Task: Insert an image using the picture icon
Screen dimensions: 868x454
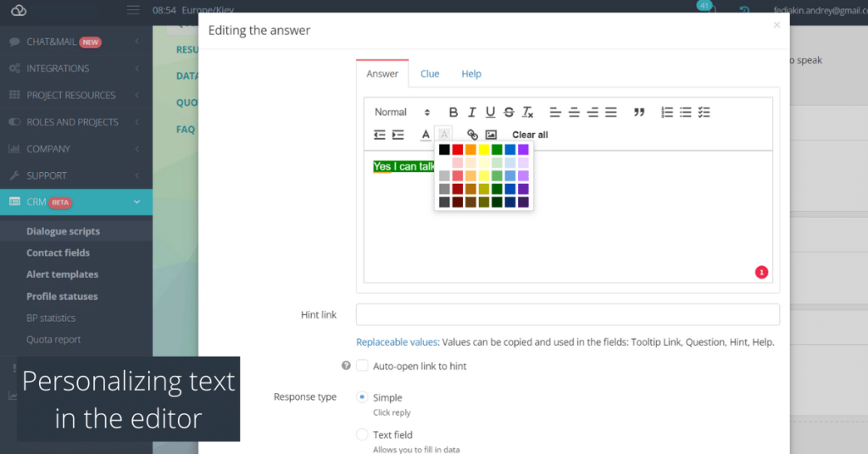Action: (491, 135)
